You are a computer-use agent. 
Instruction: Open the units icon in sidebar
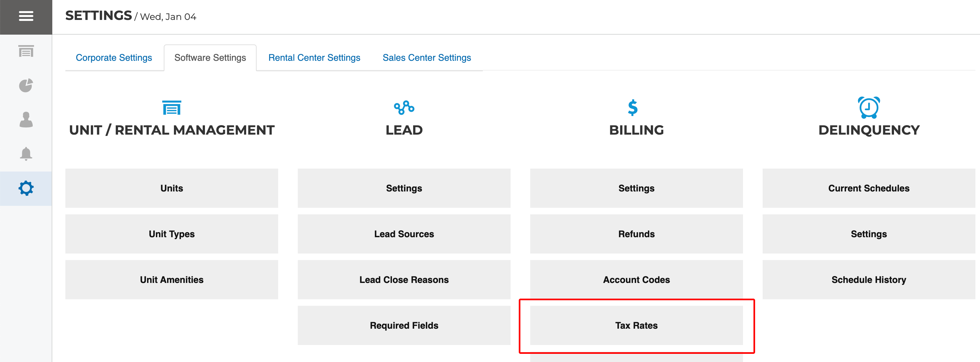point(26,51)
